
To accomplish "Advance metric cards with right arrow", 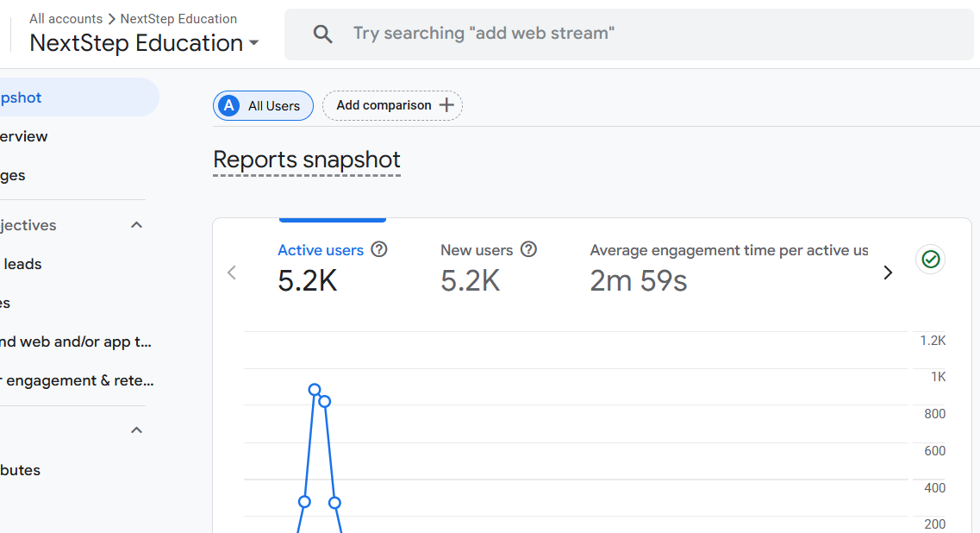I will click(888, 272).
